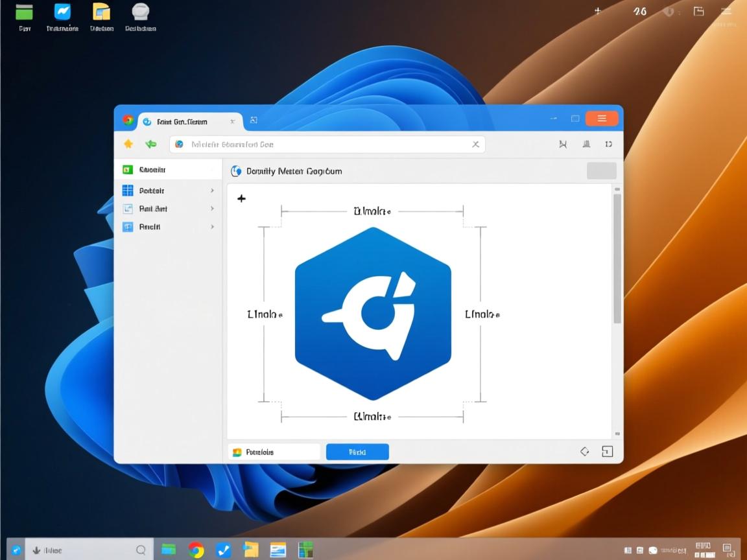The image size is (747, 560).
Task: Expand the bottom sidebar section
Action: point(211,226)
